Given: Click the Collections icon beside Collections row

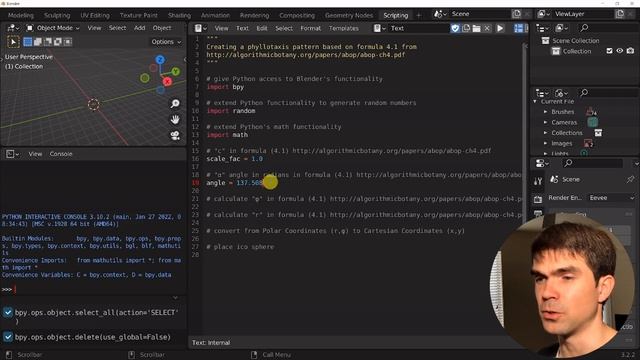Looking at the screenshot, I should pos(598,133).
